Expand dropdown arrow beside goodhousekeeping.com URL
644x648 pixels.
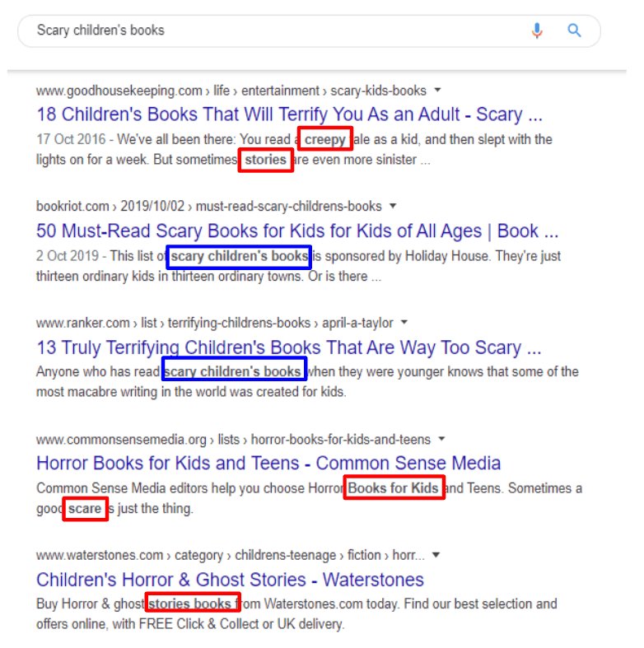[438, 90]
